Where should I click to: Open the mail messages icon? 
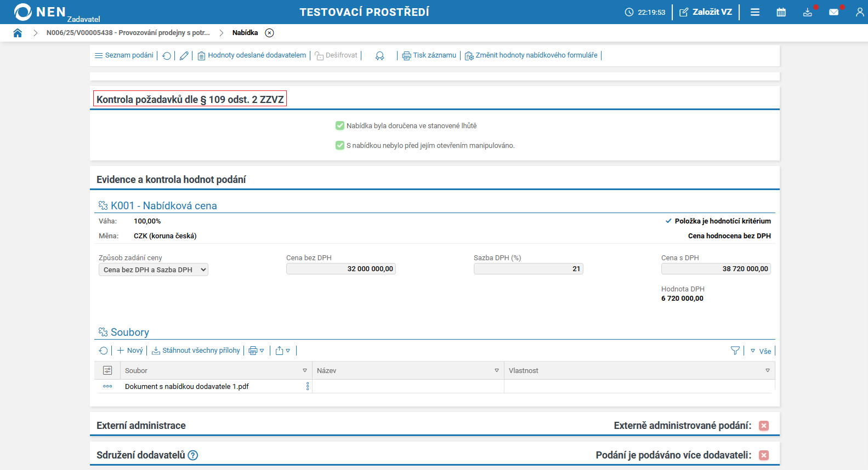[833, 12]
